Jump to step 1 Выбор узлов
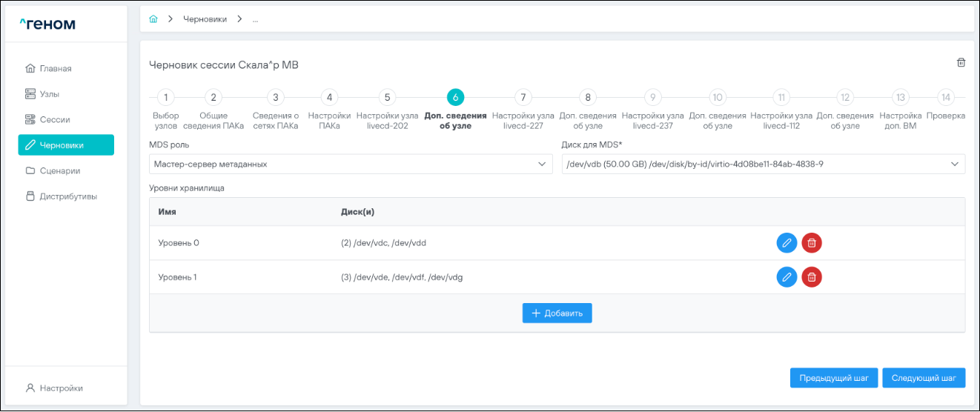Image resolution: width=980 pixels, height=412 pixels. click(166, 97)
